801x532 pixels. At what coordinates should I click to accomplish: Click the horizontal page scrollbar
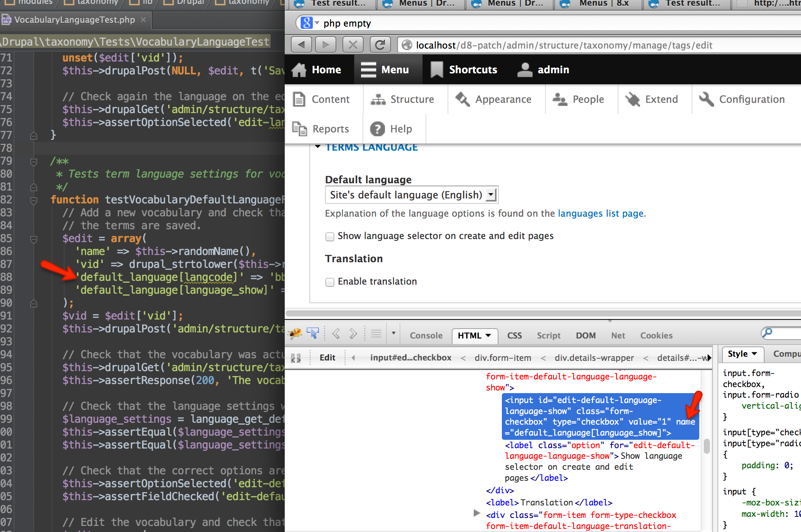(x=543, y=313)
